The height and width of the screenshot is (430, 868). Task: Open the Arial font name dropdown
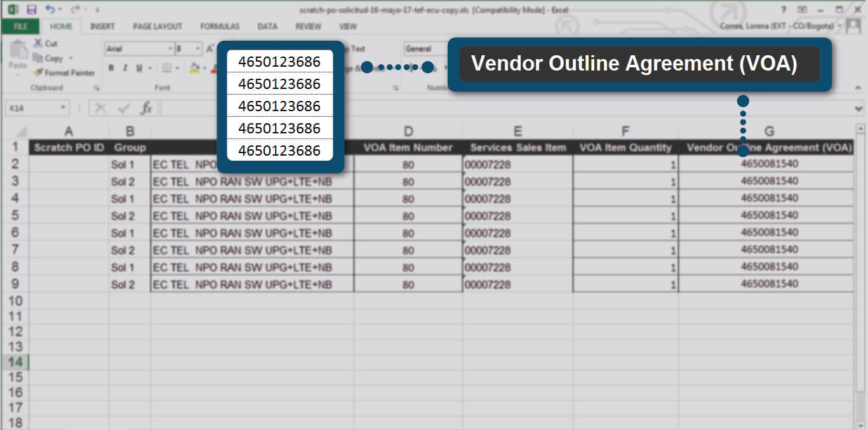(170, 49)
